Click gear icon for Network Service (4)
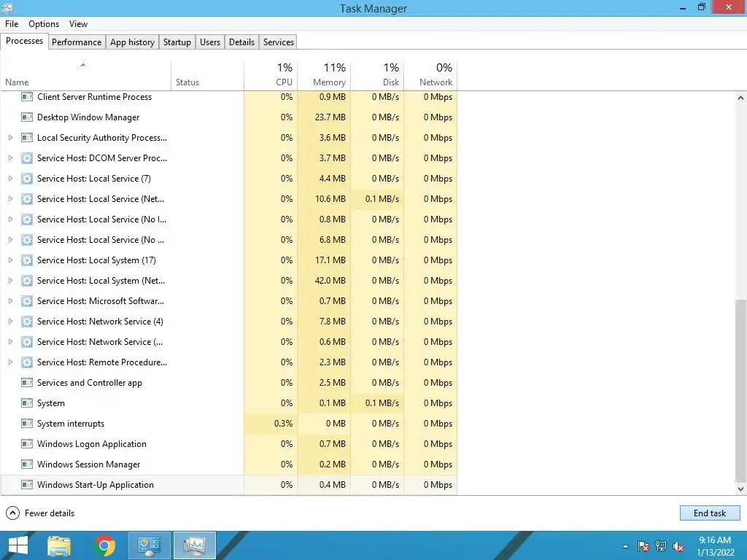 click(x=27, y=322)
